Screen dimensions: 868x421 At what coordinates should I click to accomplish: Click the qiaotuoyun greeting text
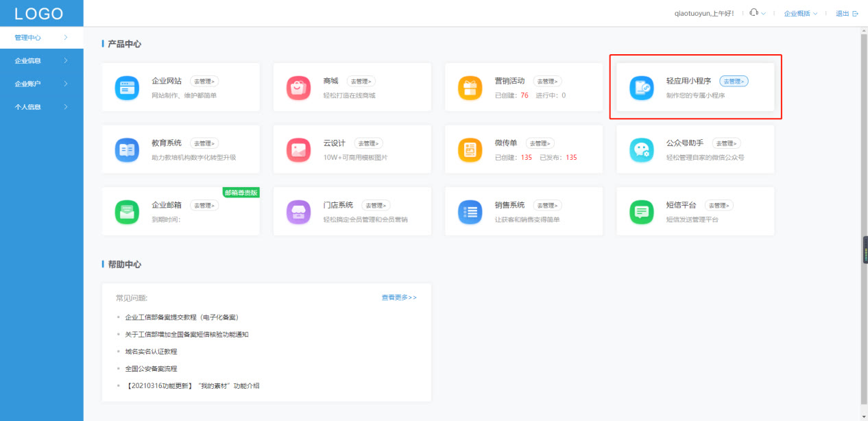pos(704,14)
